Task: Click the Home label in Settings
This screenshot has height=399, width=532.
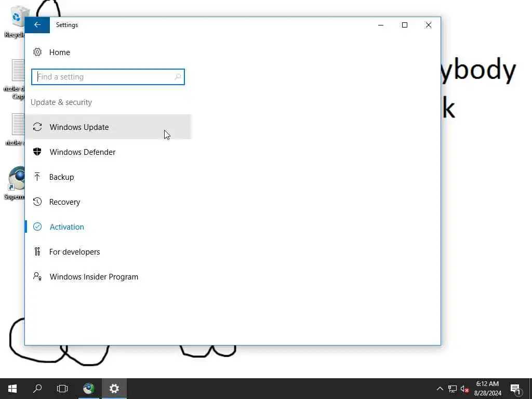Action: click(59, 52)
